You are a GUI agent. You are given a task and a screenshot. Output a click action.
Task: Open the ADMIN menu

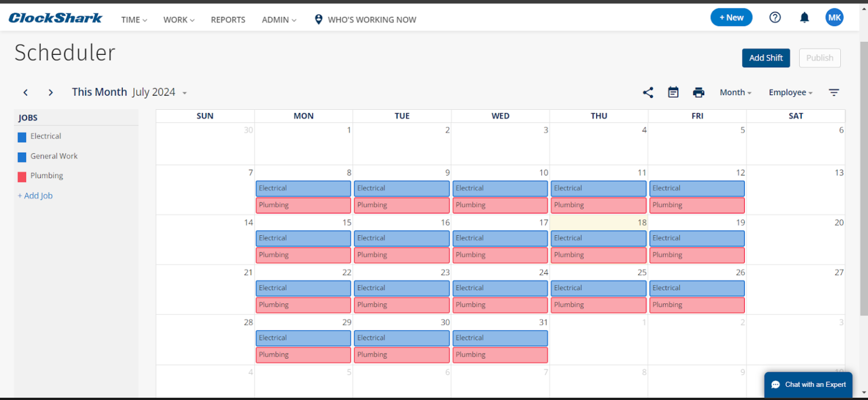[279, 19]
